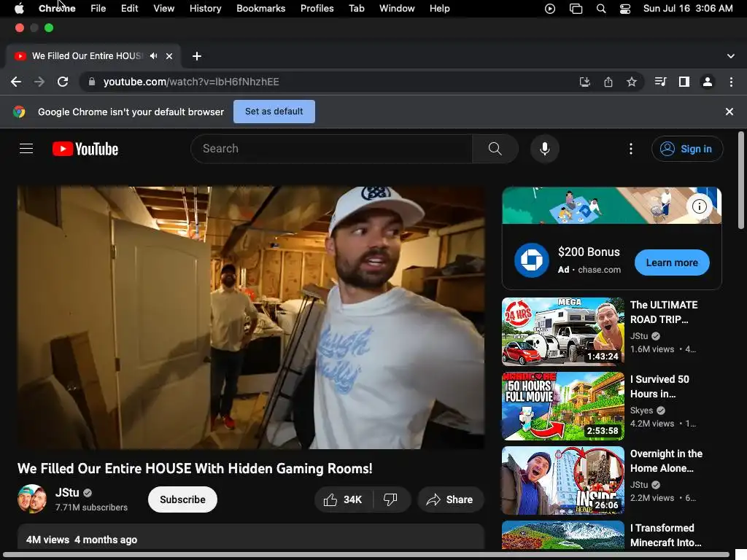Expand tab search dropdown arrow
Image resolution: width=747 pixels, height=560 pixels.
tap(731, 56)
